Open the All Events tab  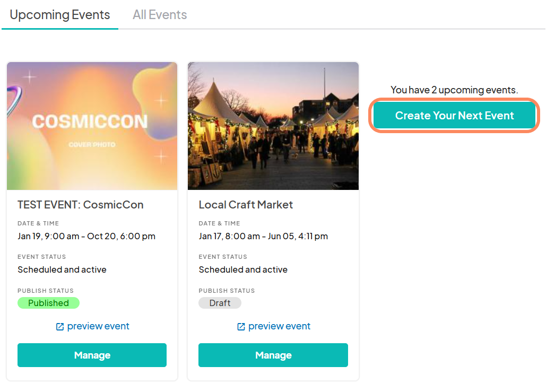coord(160,15)
